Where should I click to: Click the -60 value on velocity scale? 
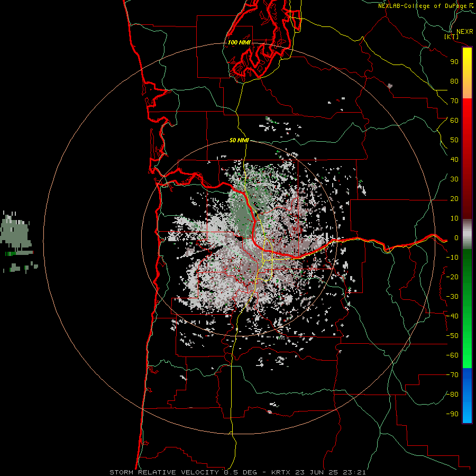coord(452,355)
